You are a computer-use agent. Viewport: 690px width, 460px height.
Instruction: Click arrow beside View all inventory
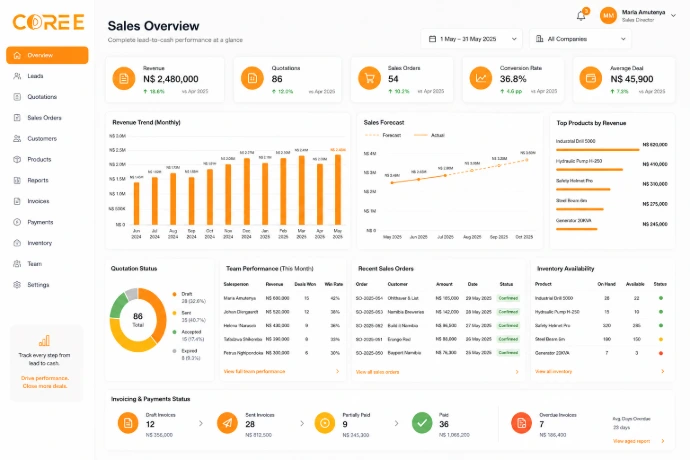(x=663, y=372)
